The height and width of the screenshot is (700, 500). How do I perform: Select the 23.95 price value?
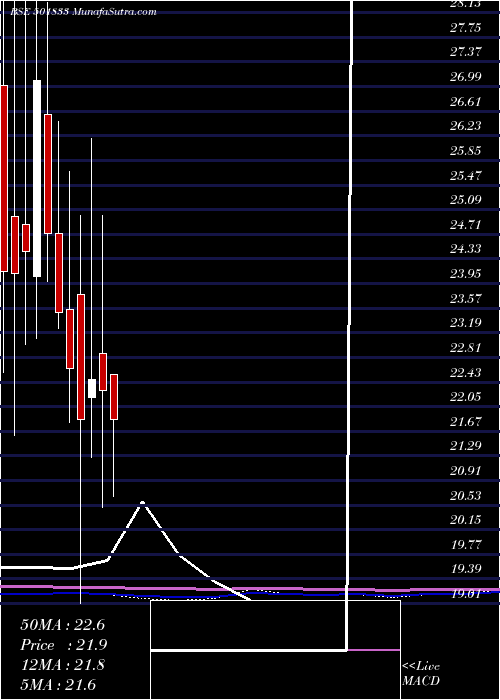pos(465,274)
